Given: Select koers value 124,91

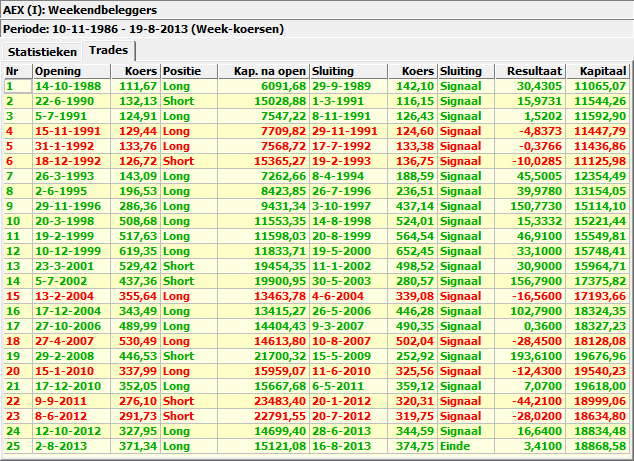Looking at the screenshot, I should coord(138,116).
